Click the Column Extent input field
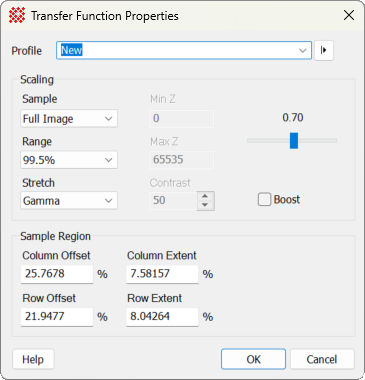 click(x=162, y=274)
